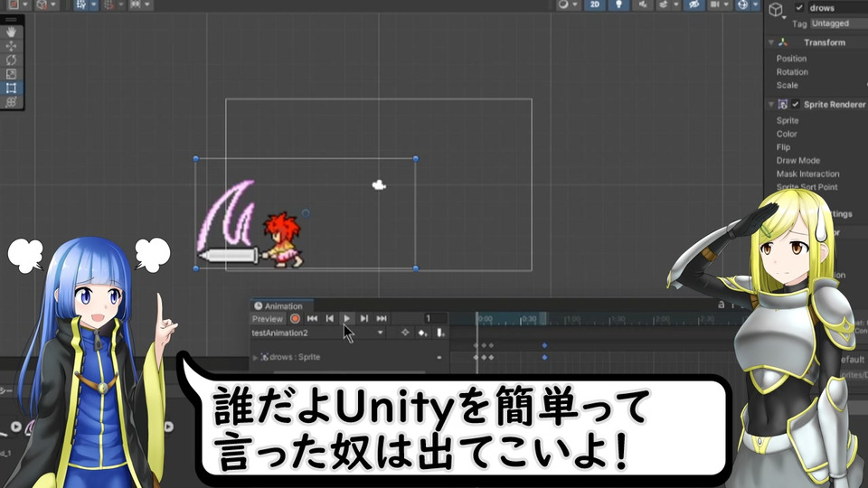Select the Move tool
The image size is (868, 488).
point(11,46)
